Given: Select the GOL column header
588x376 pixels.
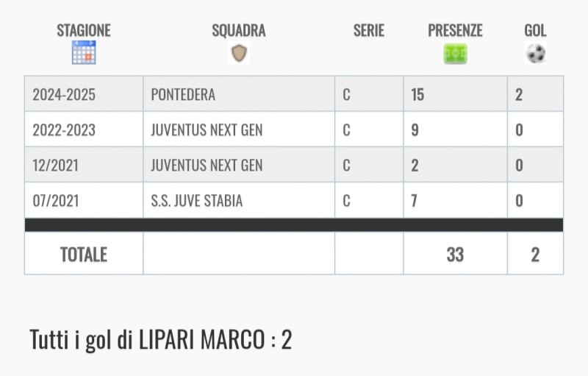Looking at the screenshot, I should pos(536,30).
